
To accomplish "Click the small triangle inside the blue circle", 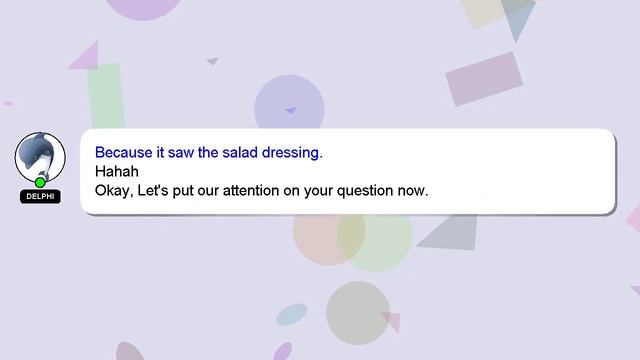I will (x=291, y=110).
